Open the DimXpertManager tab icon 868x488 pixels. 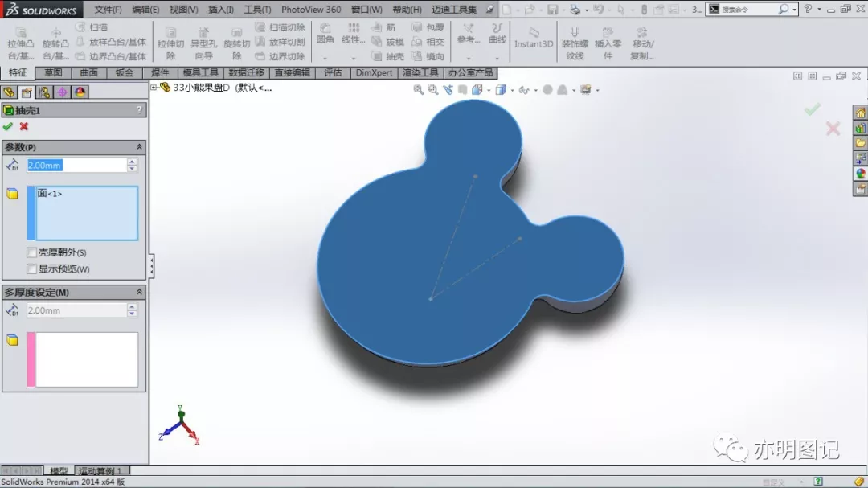[62, 92]
